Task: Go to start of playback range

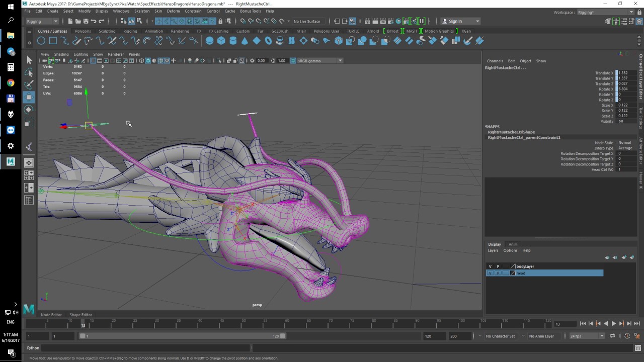Action: pyautogui.click(x=583, y=324)
